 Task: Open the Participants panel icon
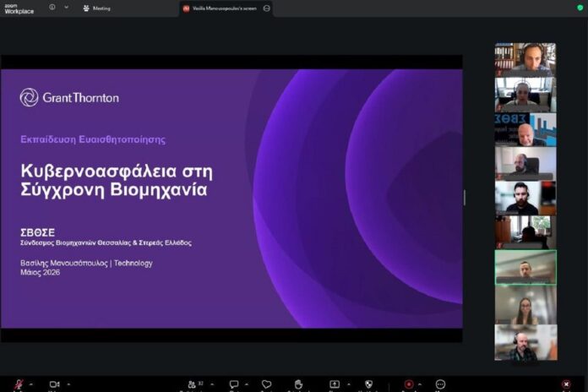pos(192,384)
